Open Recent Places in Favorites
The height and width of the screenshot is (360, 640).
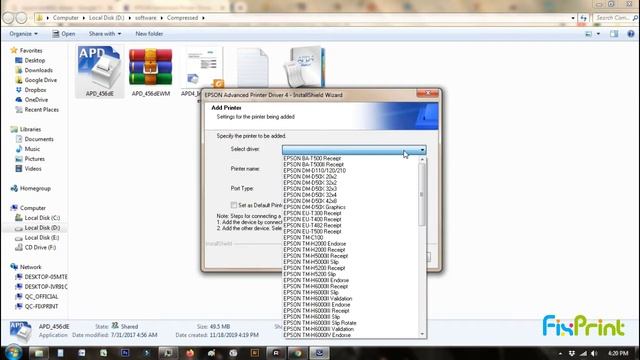tap(41, 109)
